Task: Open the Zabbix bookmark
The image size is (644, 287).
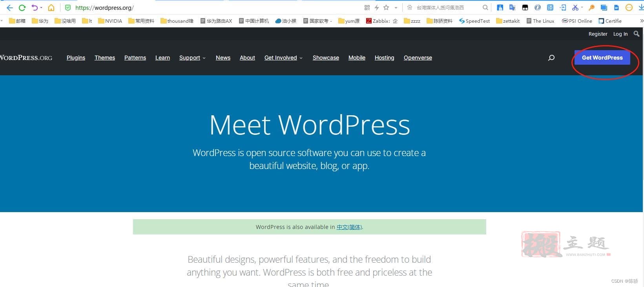Action: pos(382,21)
